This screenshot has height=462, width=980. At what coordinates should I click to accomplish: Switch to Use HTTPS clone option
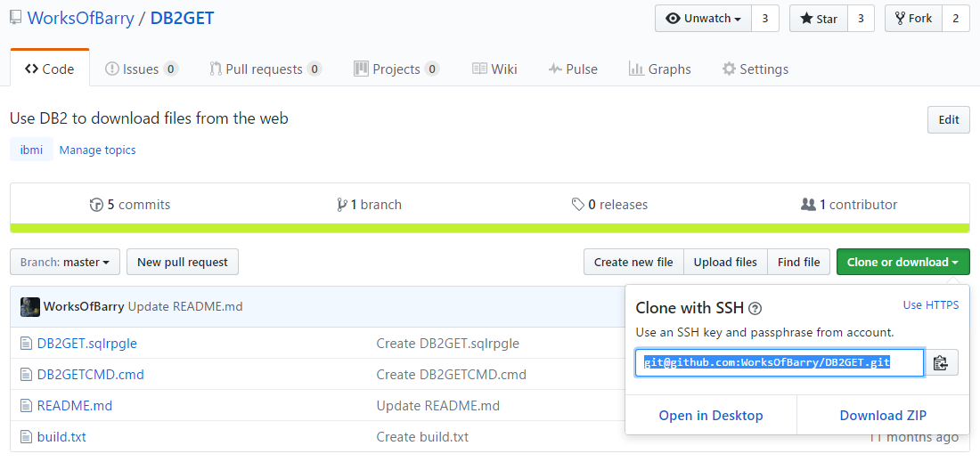click(931, 305)
